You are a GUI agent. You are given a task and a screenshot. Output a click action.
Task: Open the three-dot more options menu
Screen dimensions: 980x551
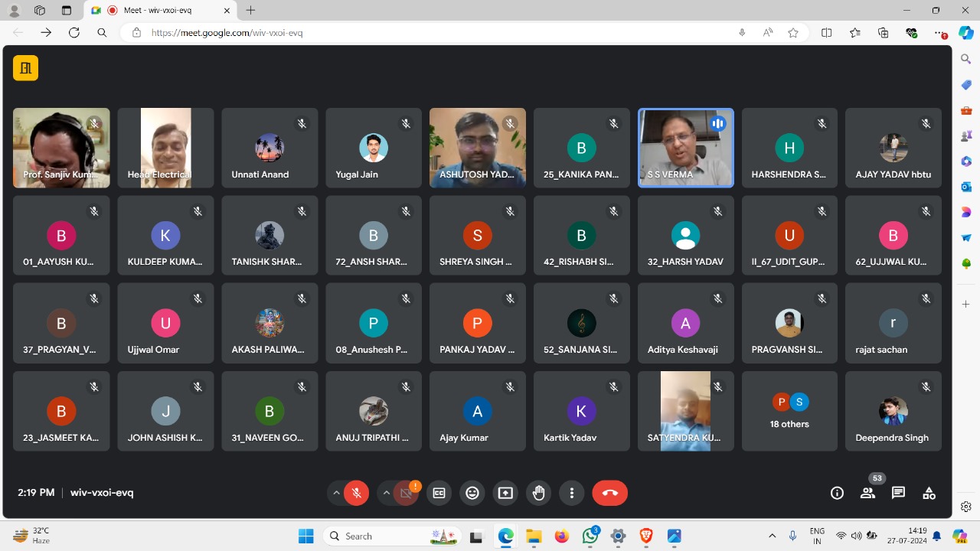tap(572, 494)
